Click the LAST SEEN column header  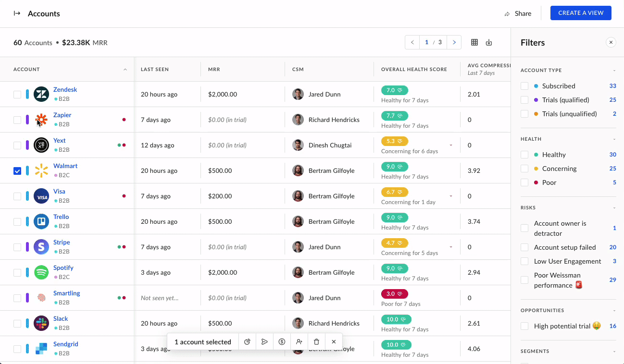pos(155,69)
